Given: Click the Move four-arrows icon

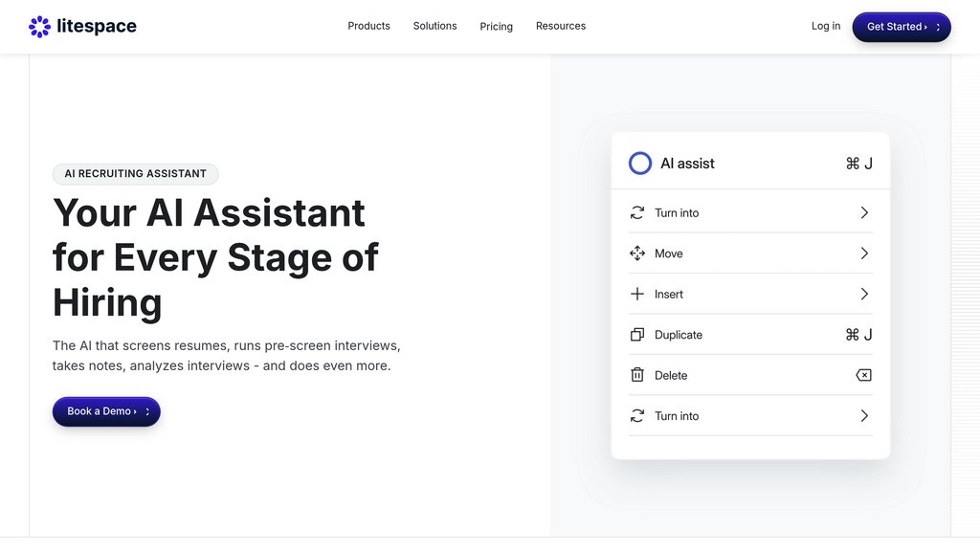Looking at the screenshot, I should pyautogui.click(x=637, y=253).
